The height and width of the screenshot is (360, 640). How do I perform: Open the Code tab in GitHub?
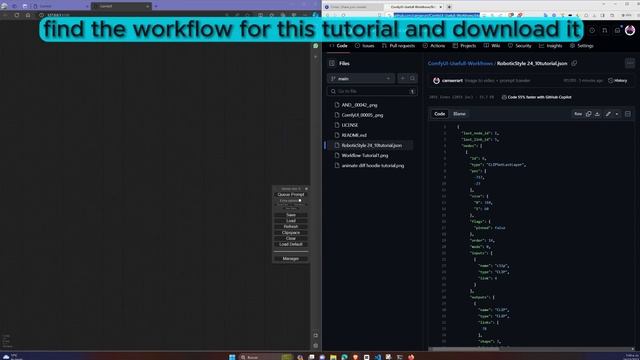tap(338, 46)
